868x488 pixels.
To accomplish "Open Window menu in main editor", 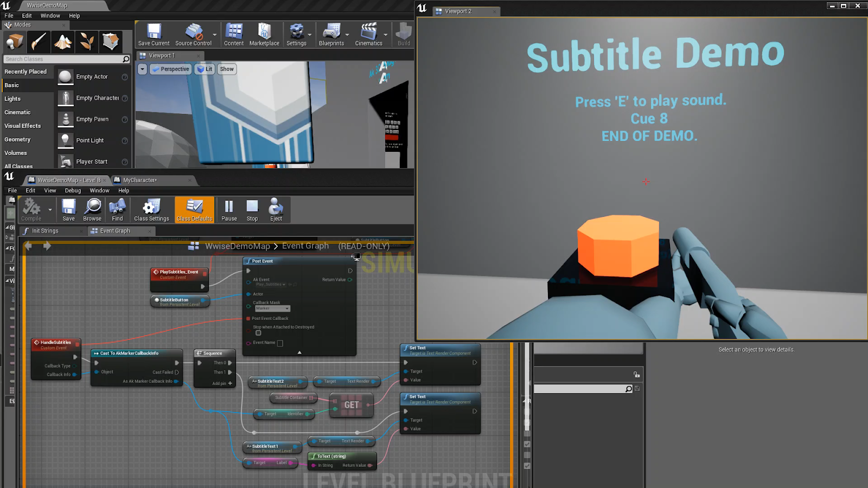I will coord(50,16).
